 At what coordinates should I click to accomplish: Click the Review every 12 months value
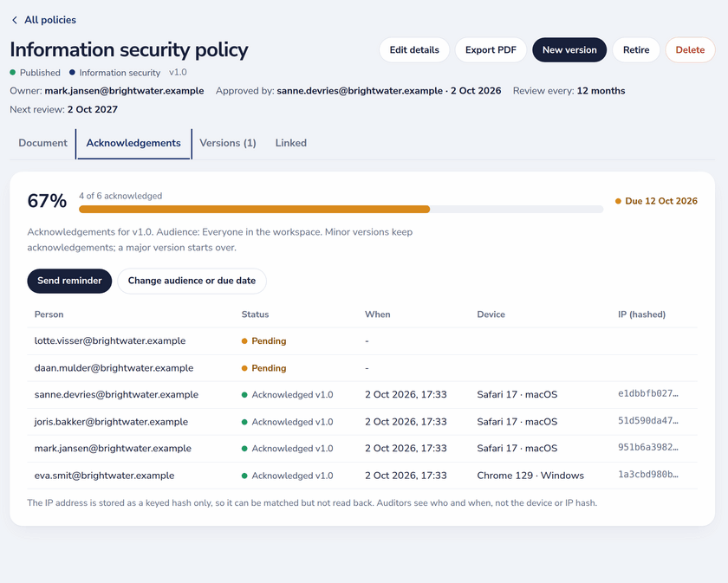pos(601,91)
